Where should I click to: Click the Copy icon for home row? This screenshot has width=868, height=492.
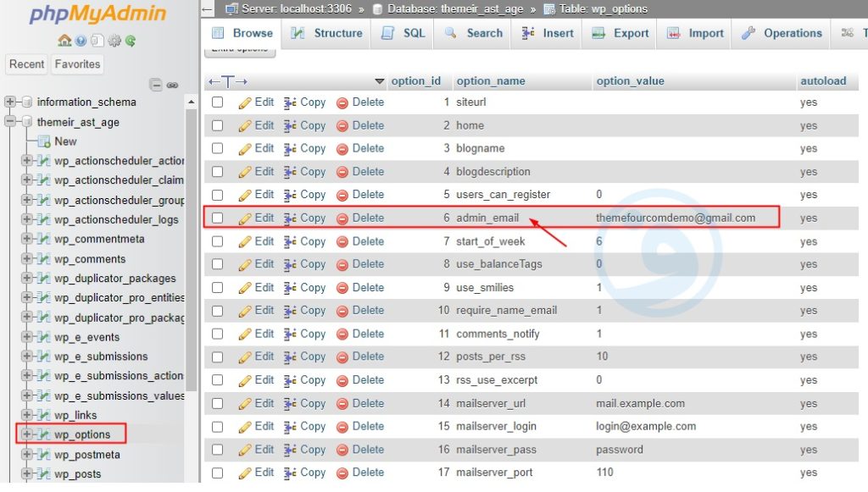[290, 126]
